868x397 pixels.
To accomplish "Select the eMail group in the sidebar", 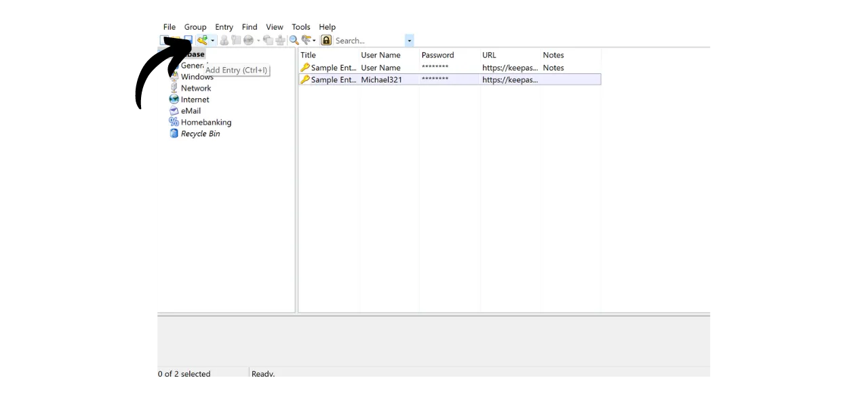I will (191, 110).
